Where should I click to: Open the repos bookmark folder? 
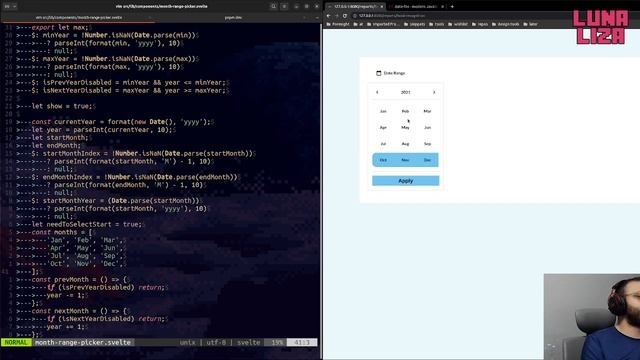coord(480,24)
